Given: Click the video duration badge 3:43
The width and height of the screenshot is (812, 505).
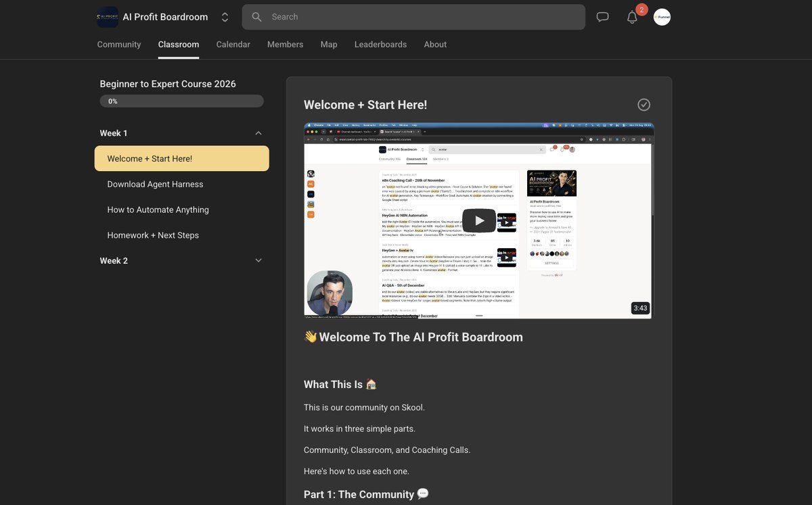Looking at the screenshot, I should (640, 308).
